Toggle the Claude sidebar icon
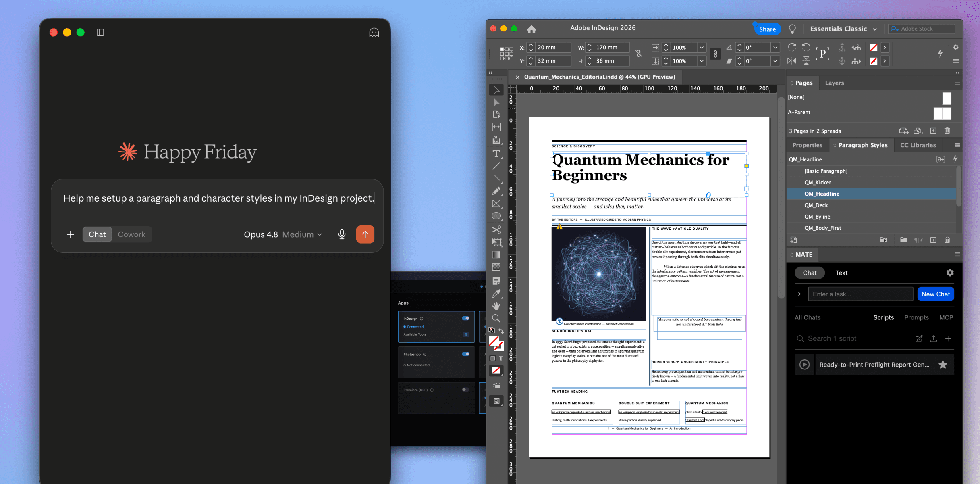980x484 pixels. [100, 32]
